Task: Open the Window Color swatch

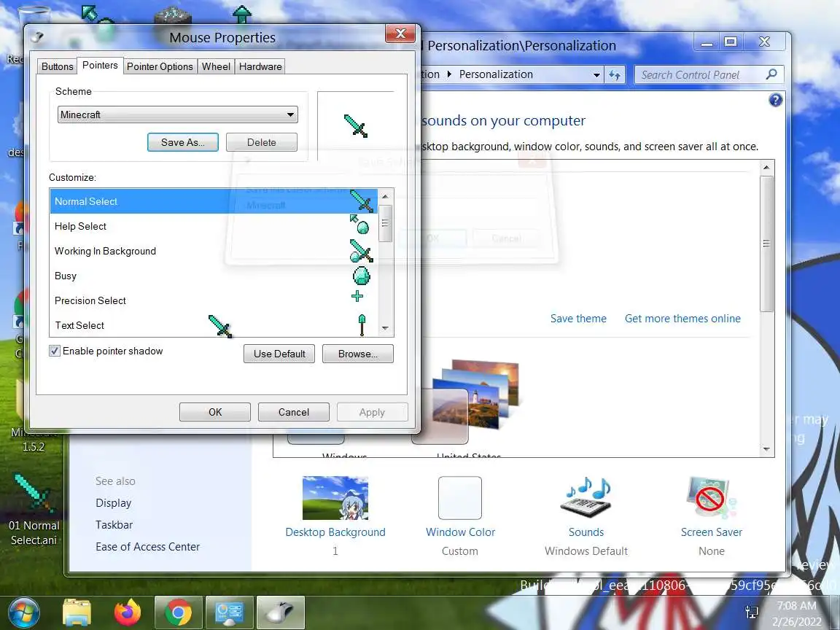Action: pos(459,498)
